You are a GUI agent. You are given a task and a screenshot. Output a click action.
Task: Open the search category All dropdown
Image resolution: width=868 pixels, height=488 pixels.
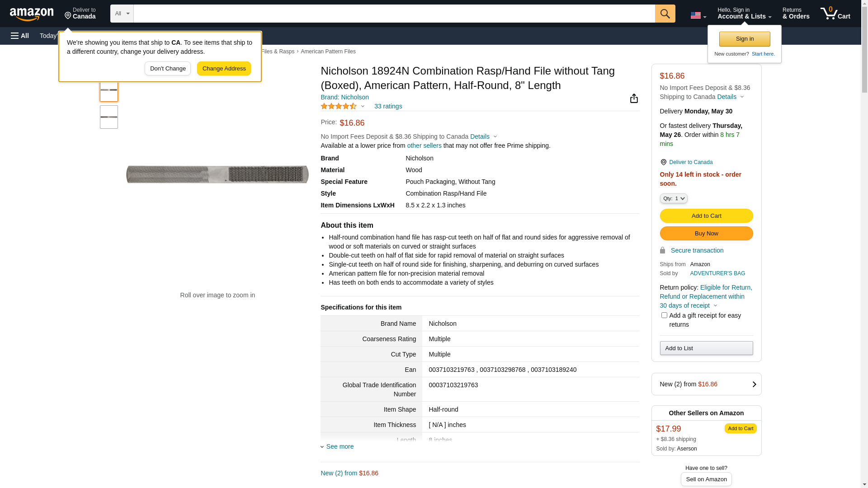tap(122, 14)
